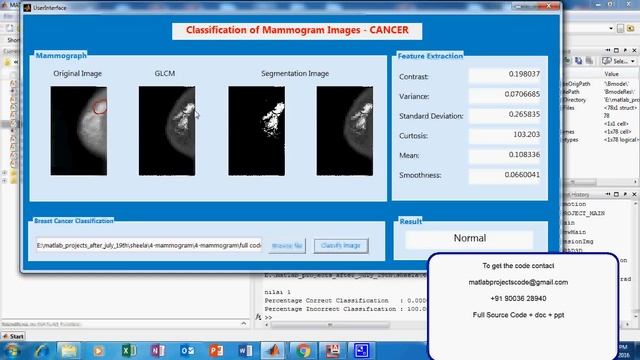Image resolution: width=640 pixels, height=360 pixels.
Task: Click the MATLAB Start button
Action: pos(13,336)
